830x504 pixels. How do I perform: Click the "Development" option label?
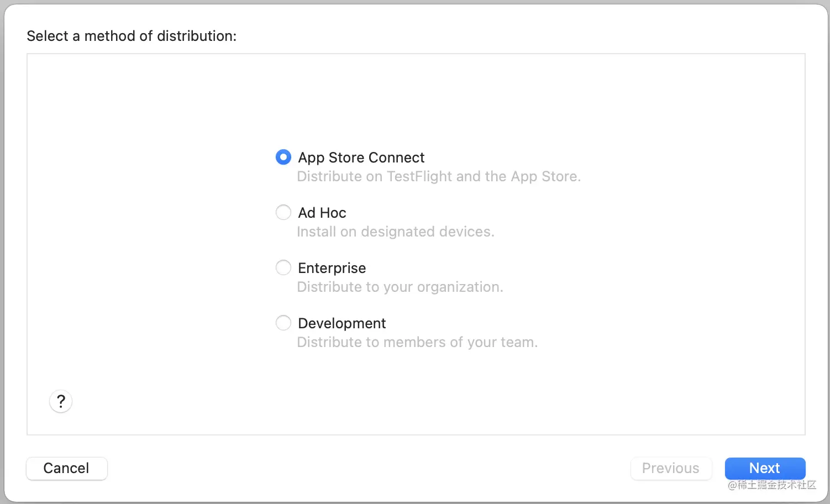click(x=342, y=323)
